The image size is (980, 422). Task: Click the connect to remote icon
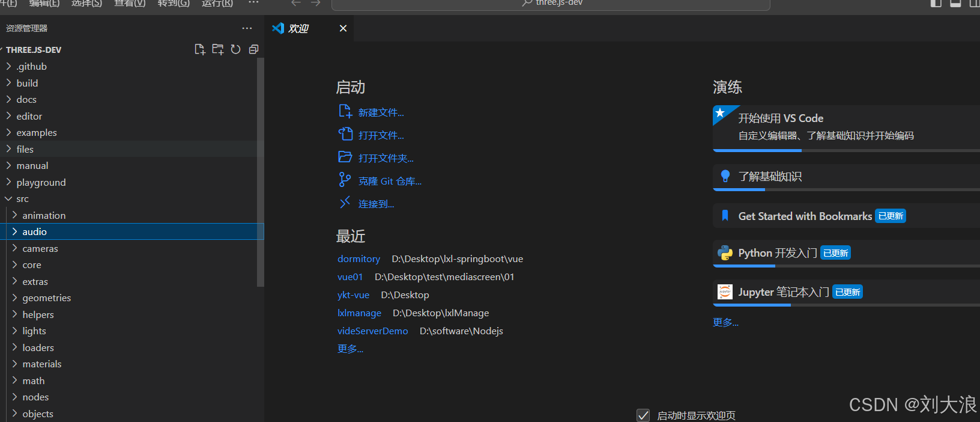[x=345, y=203]
